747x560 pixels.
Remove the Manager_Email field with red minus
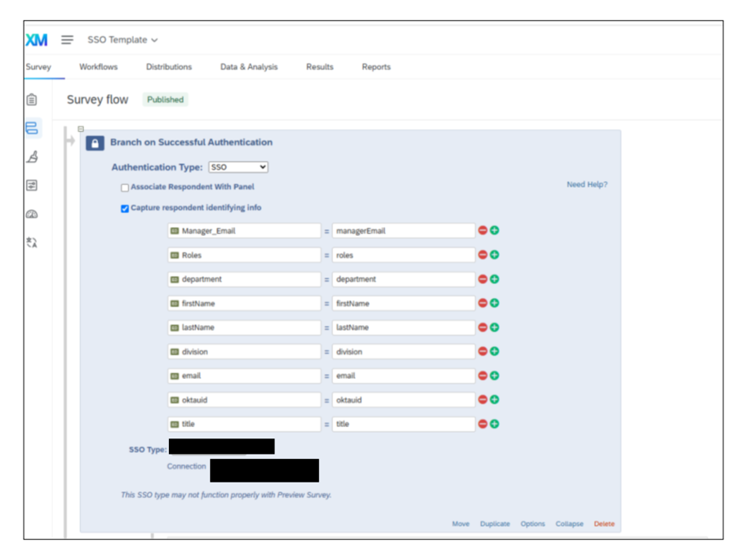[482, 230]
